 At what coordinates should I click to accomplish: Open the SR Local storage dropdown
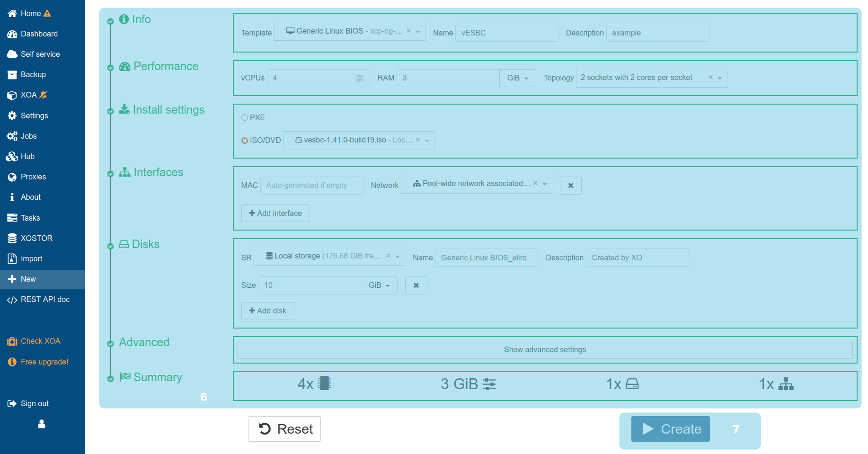click(x=398, y=257)
